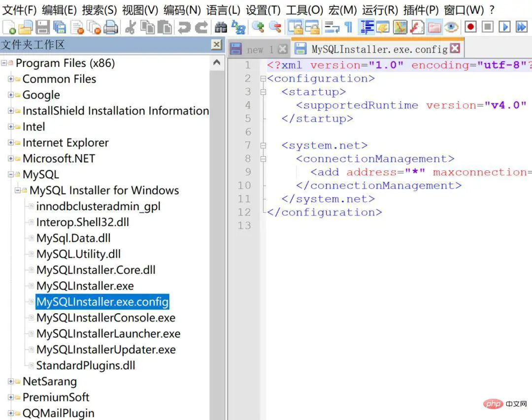Expand the NetSarang folder

[12, 382]
